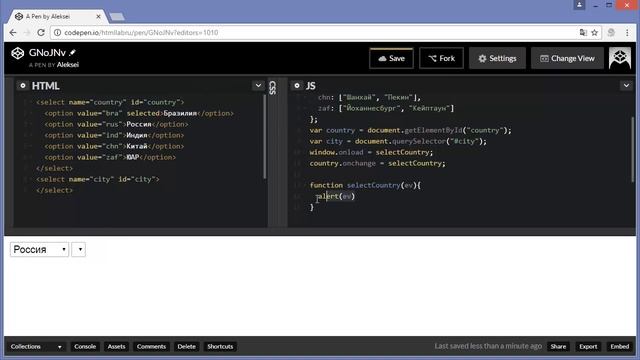This screenshot has width=640, height=360.
Task: Click the JS editor vertical scrollbar
Action: click(x=633, y=149)
